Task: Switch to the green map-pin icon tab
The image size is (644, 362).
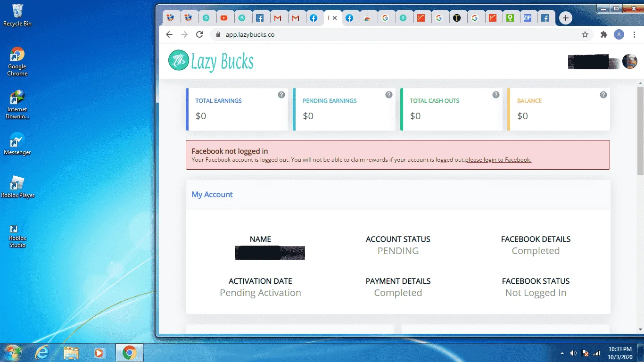Action: tap(510, 18)
